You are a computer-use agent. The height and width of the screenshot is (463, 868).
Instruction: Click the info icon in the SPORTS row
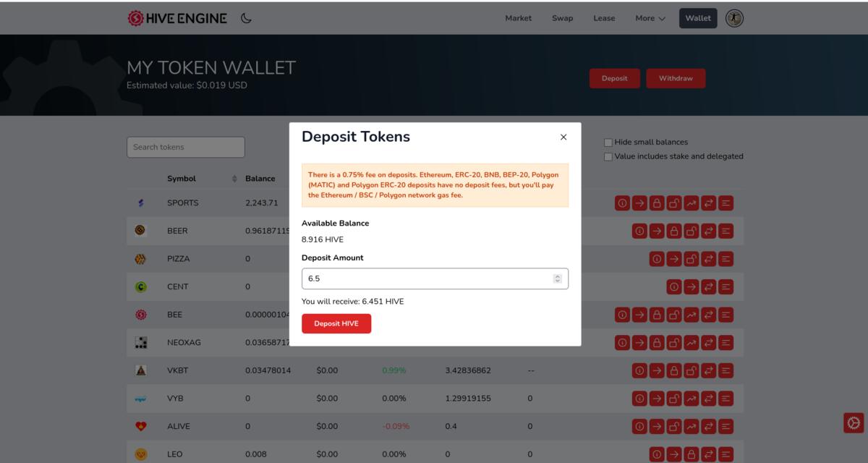pyautogui.click(x=622, y=203)
